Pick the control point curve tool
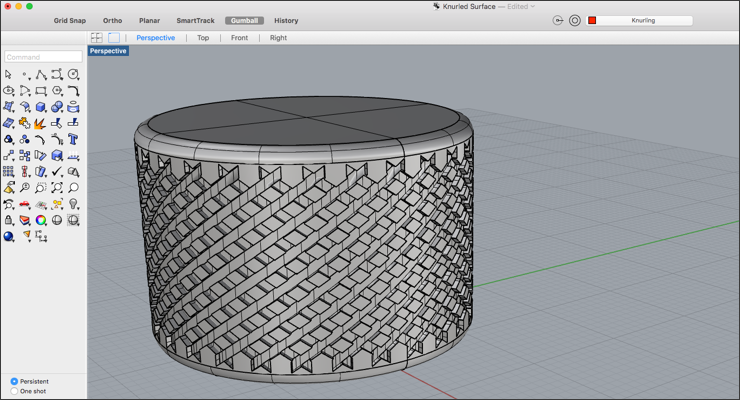This screenshot has width=740, height=400. coord(57,75)
